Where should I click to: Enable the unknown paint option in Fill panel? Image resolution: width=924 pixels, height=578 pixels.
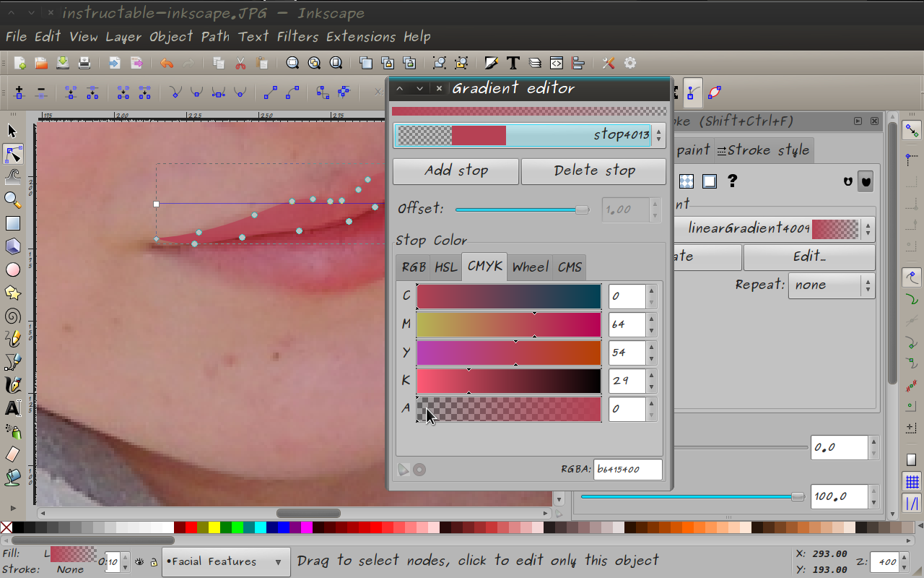tap(732, 181)
